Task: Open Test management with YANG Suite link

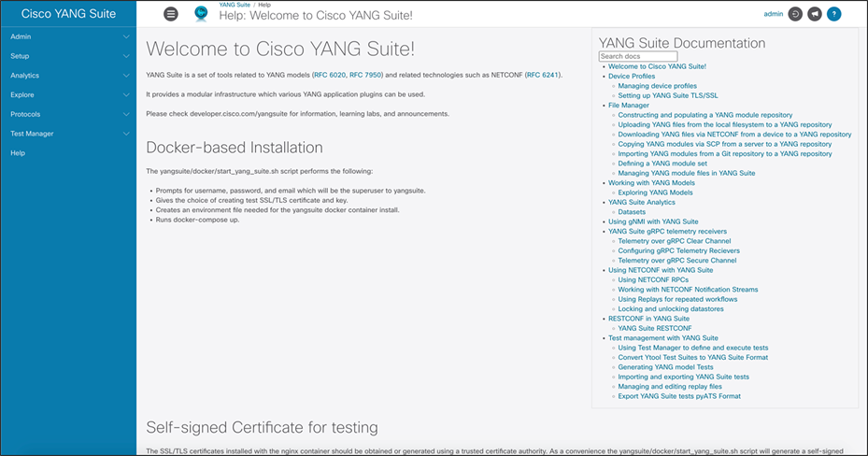Action: (x=663, y=338)
